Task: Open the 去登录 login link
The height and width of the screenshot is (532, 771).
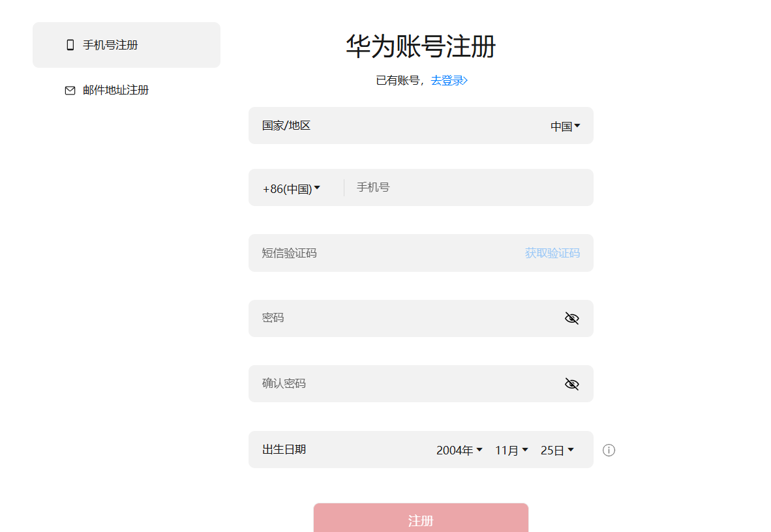Action: (449, 80)
